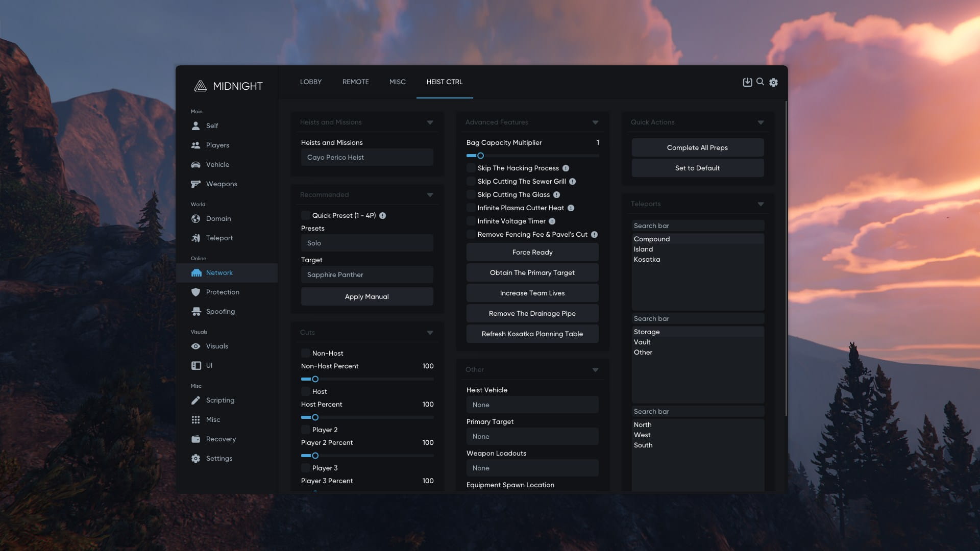Click the Force Ready button
The width and height of the screenshot is (980, 551).
click(x=532, y=252)
